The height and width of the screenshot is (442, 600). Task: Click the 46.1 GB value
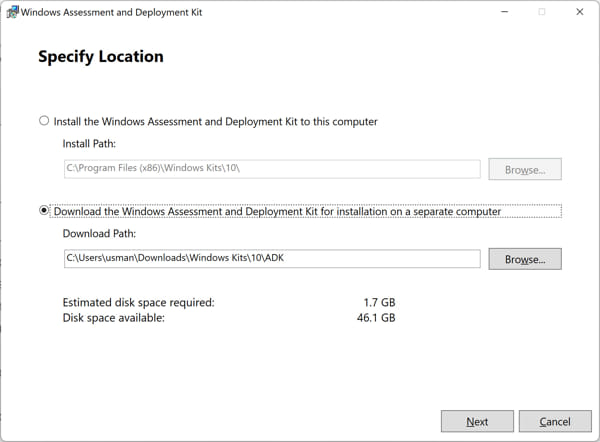coord(376,318)
